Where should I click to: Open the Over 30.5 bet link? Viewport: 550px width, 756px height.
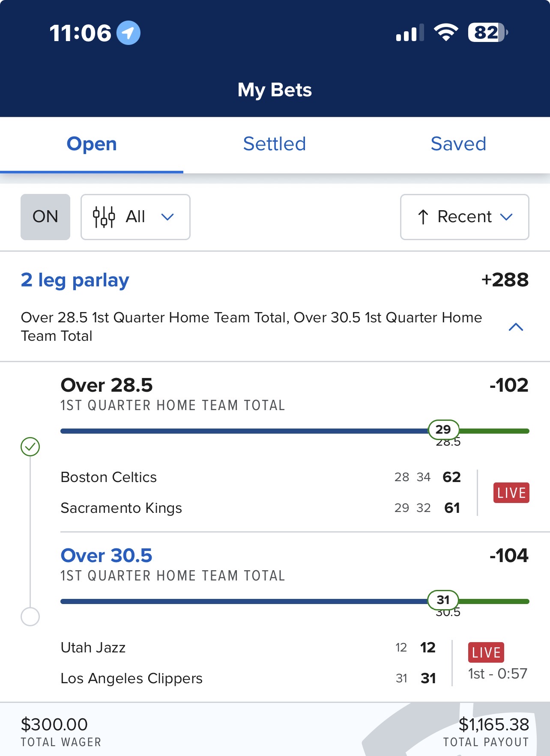click(x=106, y=555)
